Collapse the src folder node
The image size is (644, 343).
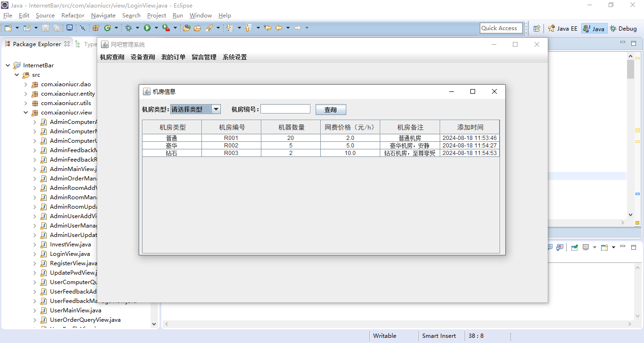point(17,75)
